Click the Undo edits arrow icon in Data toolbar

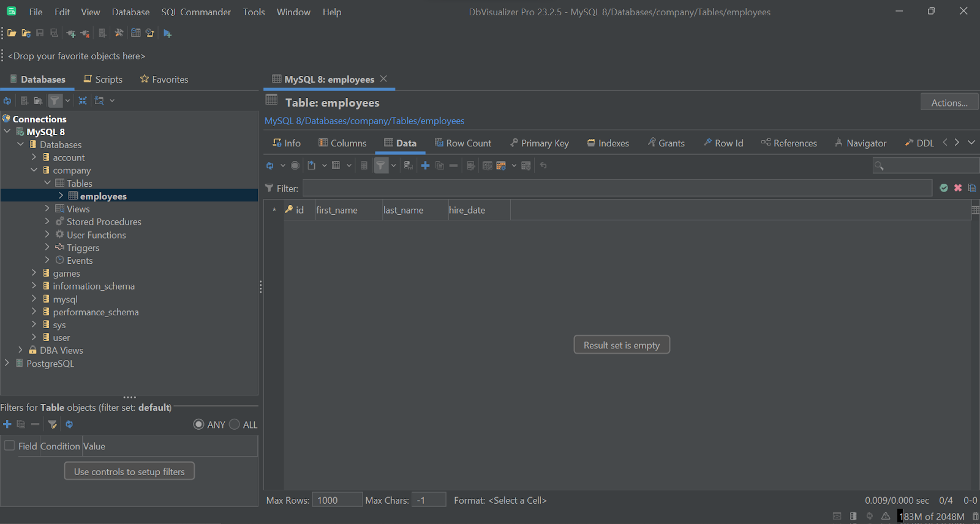(543, 166)
